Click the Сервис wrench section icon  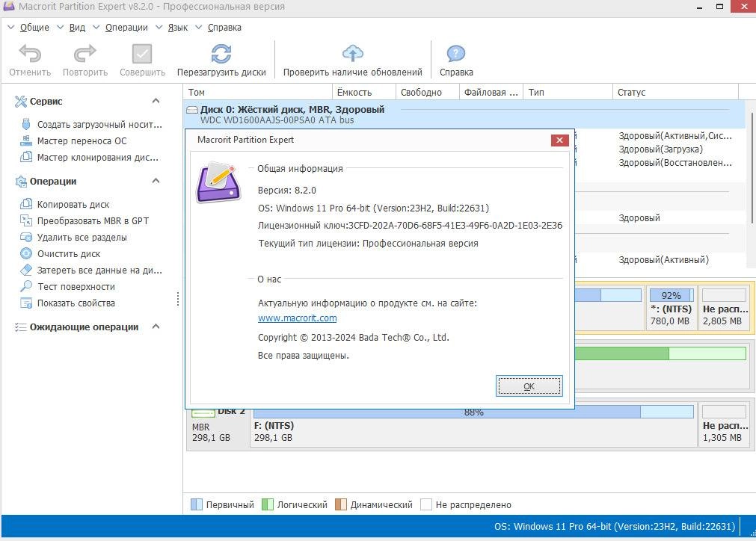pos(21,101)
